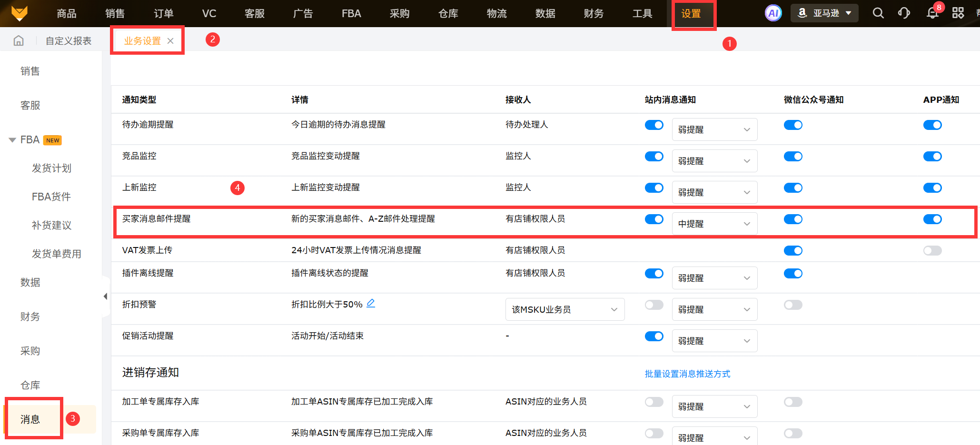This screenshot has width=980, height=445.
Task: Open the 中提醒 dropdown for 买家消息邮件提醒
Action: click(x=714, y=224)
